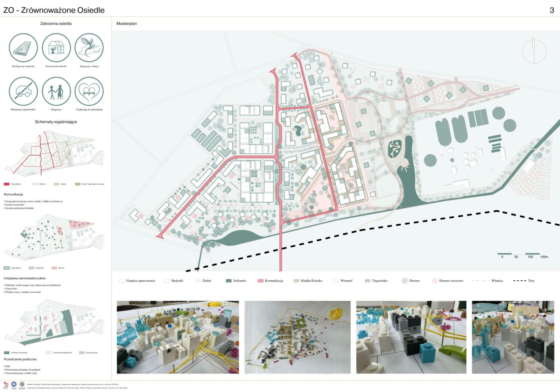Click the dashed Tory legend line
The image size is (560, 392).
[519, 281]
